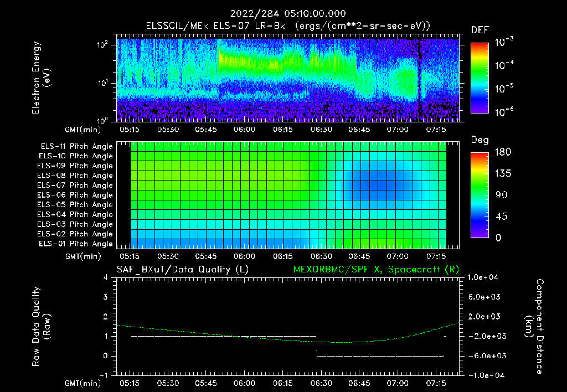The image size is (567, 392).
Task: Click the 06:00 tick on the spectrogram axis
Action: point(244,130)
